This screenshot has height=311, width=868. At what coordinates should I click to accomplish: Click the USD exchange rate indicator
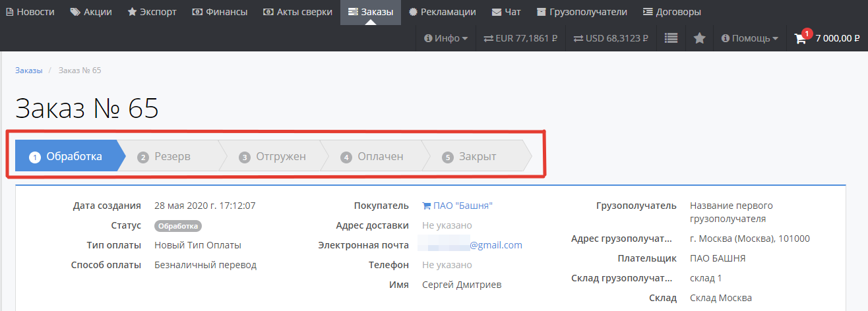[610, 38]
